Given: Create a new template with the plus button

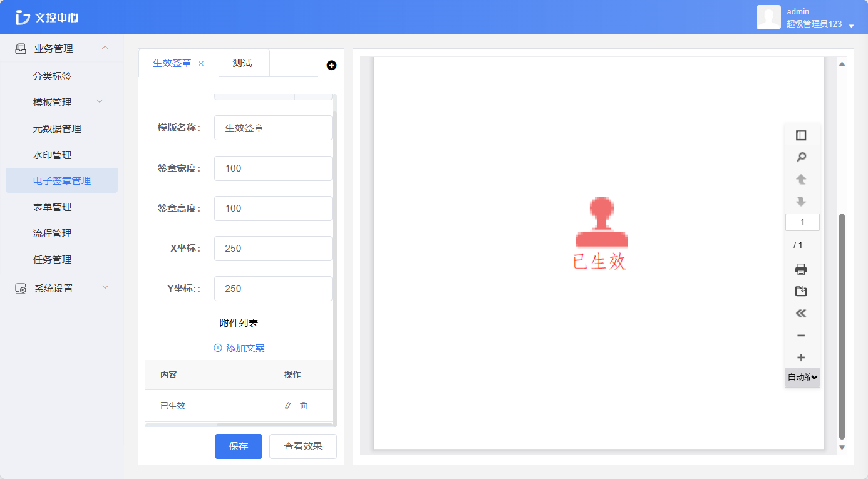Looking at the screenshot, I should (x=331, y=65).
